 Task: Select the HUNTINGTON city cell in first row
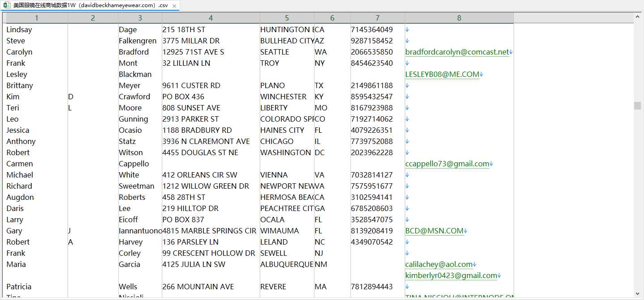[x=287, y=30]
